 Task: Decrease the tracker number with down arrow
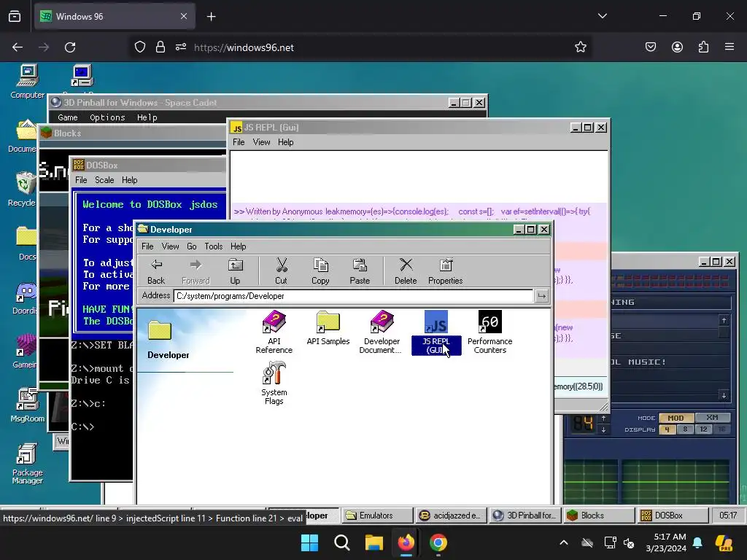tap(603, 429)
